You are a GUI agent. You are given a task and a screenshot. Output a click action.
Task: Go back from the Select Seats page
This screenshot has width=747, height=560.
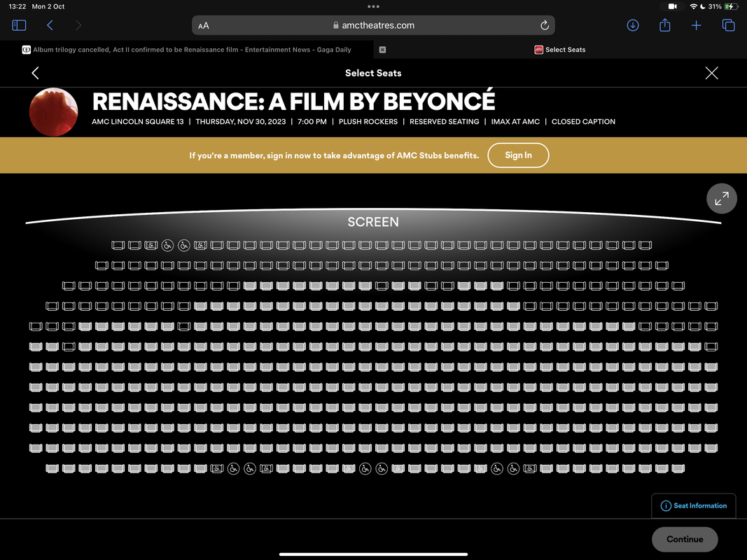pyautogui.click(x=35, y=73)
